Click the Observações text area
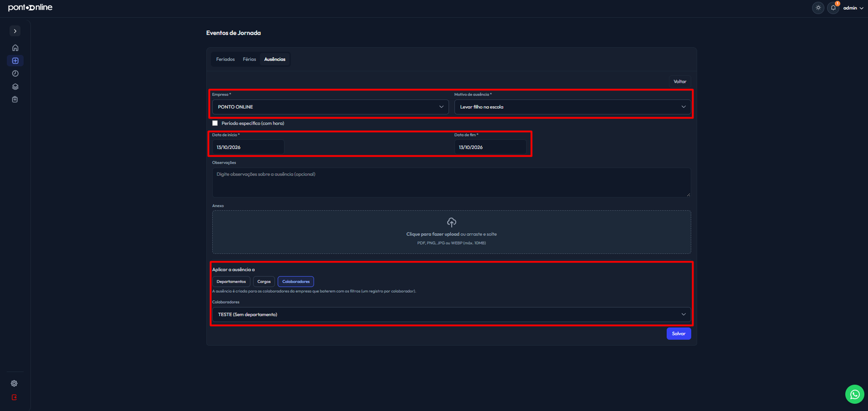Viewport: 868px width, 411px height. click(451, 182)
